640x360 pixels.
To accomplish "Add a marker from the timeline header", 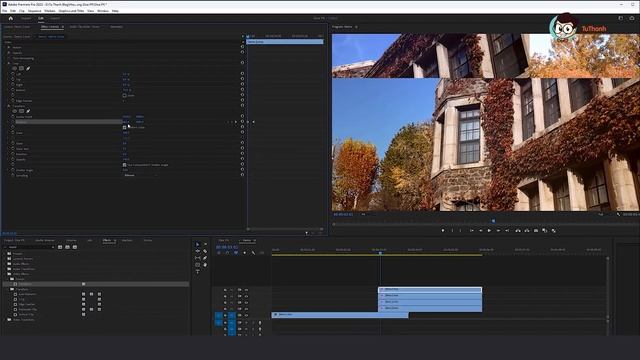I will (244, 253).
